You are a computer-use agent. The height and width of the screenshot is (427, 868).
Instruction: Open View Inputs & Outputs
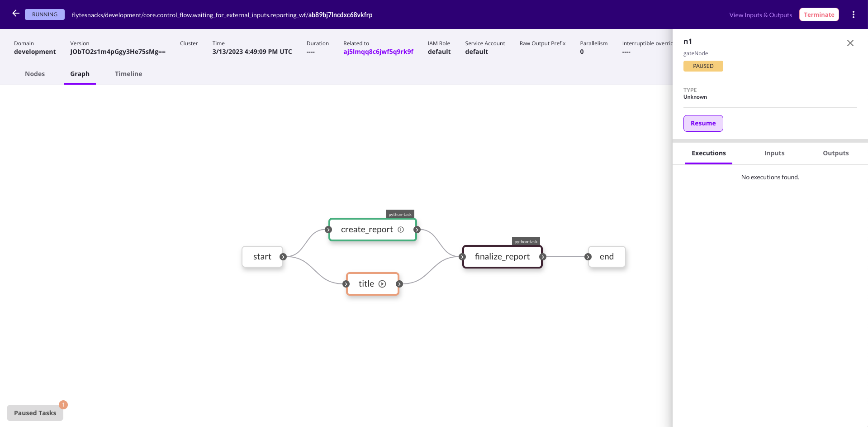pos(760,14)
